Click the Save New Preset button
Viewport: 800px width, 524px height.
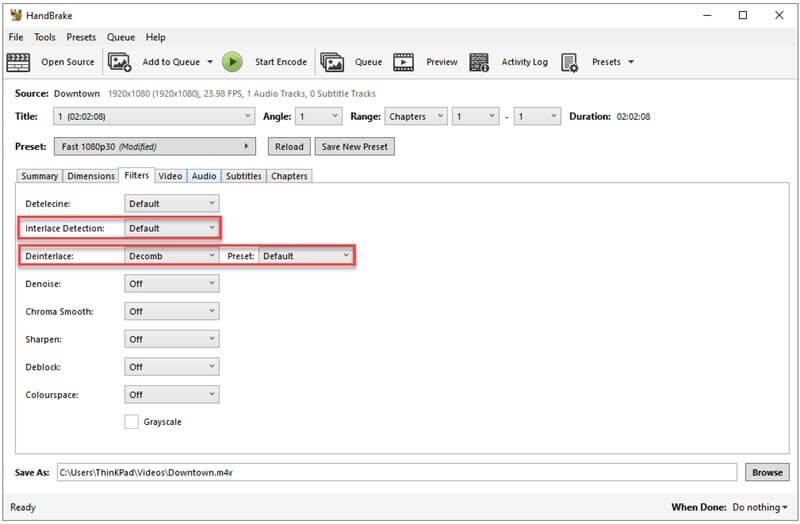(355, 146)
